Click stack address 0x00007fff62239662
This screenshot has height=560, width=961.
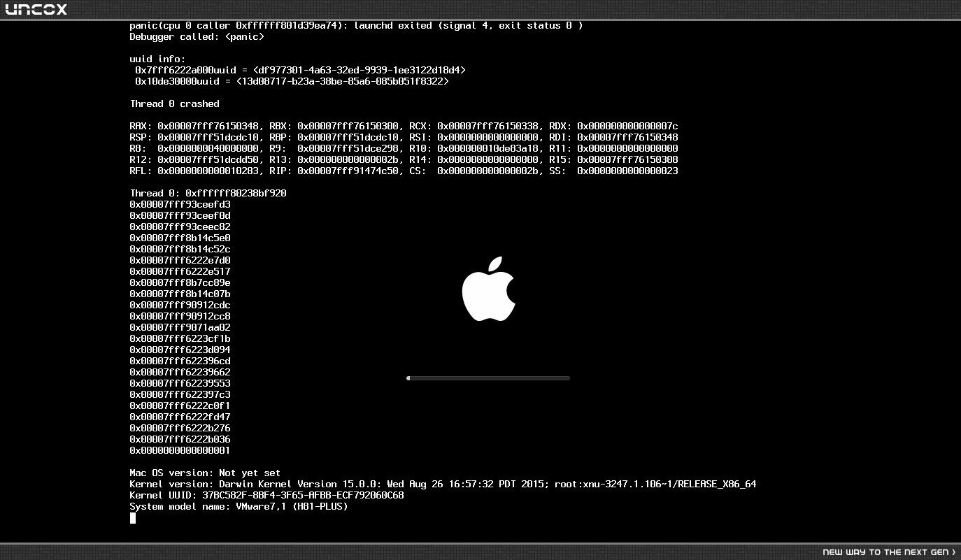(180, 373)
